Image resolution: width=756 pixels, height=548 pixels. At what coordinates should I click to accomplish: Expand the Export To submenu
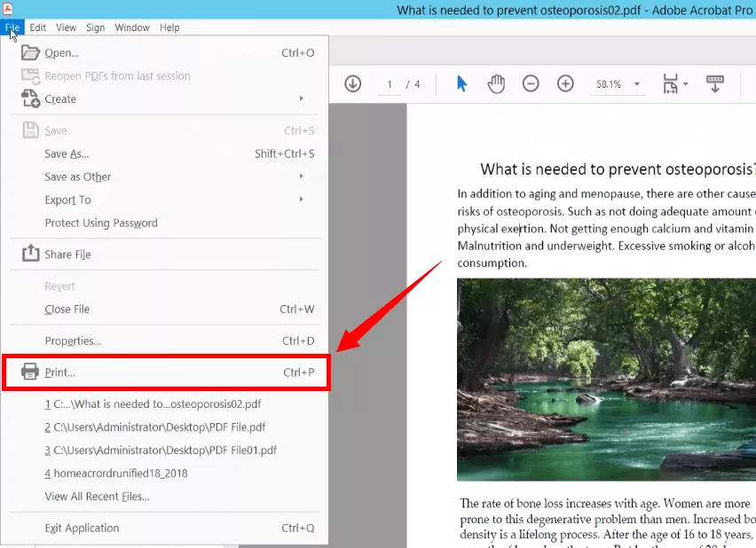67,200
